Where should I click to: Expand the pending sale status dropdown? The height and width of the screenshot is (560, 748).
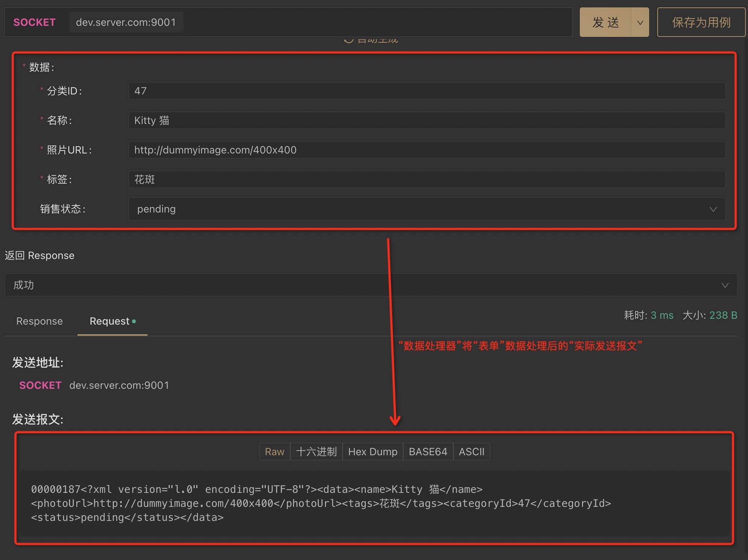click(426, 209)
